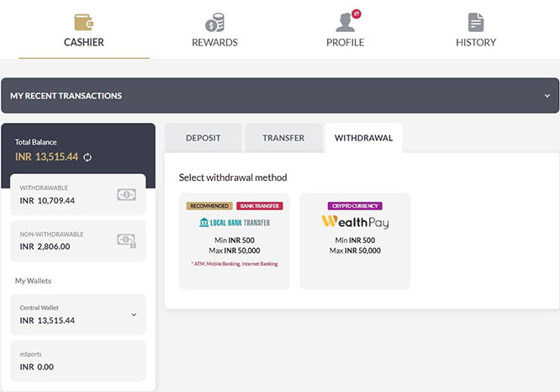Switch to the Transfer tab

[x=283, y=138]
